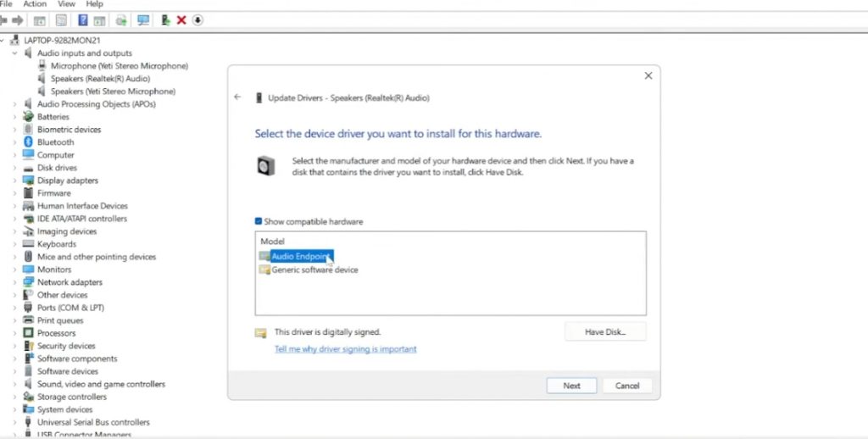
Task: Click the blue Help question-mark icon
Action: click(x=82, y=20)
